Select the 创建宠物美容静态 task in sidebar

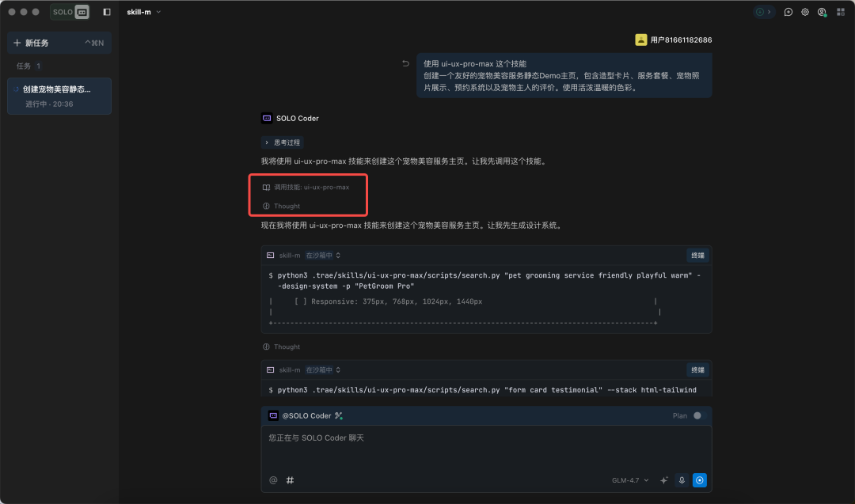tap(59, 96)
